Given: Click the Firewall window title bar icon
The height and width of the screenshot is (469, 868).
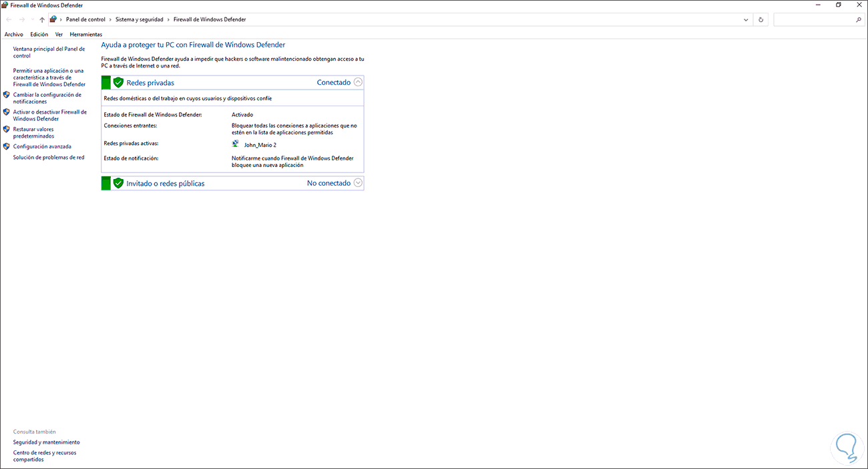Looking at the screenshot, I should [x=5, y=5].
